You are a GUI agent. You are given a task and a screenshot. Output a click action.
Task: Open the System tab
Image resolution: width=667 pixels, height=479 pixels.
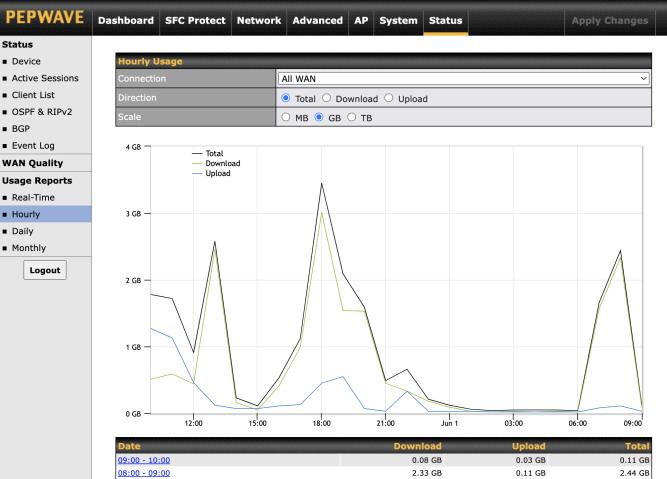coord(398,20)
